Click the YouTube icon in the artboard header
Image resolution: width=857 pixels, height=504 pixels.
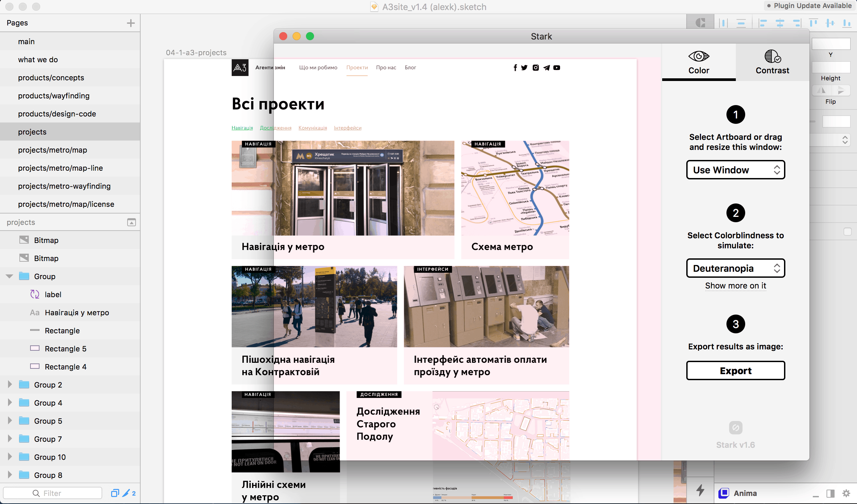[x=557, y=68]
